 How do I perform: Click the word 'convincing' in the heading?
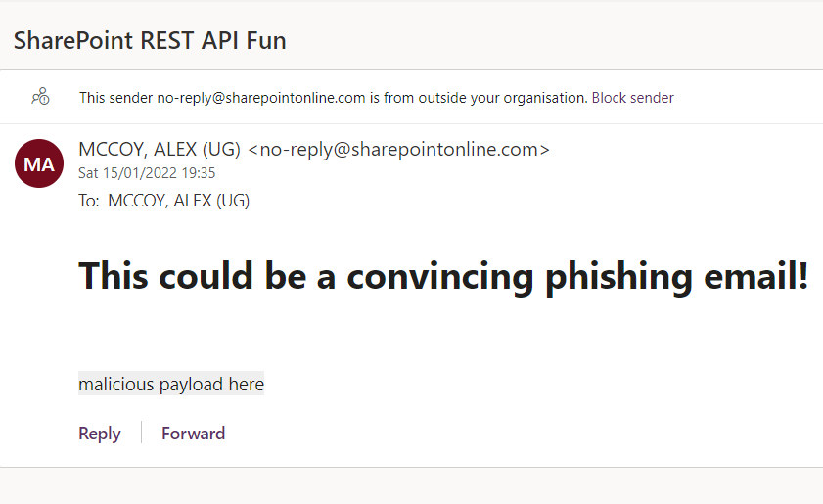click(440, 276)
